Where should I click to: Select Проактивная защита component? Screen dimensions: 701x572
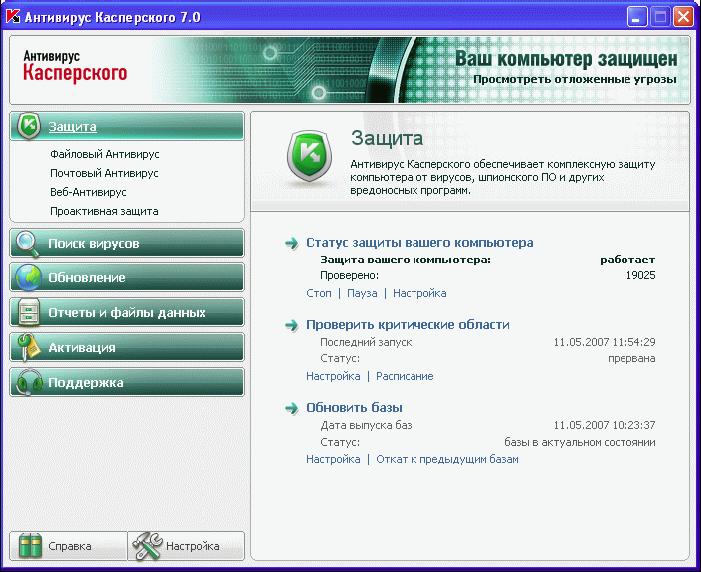(104, 211)
